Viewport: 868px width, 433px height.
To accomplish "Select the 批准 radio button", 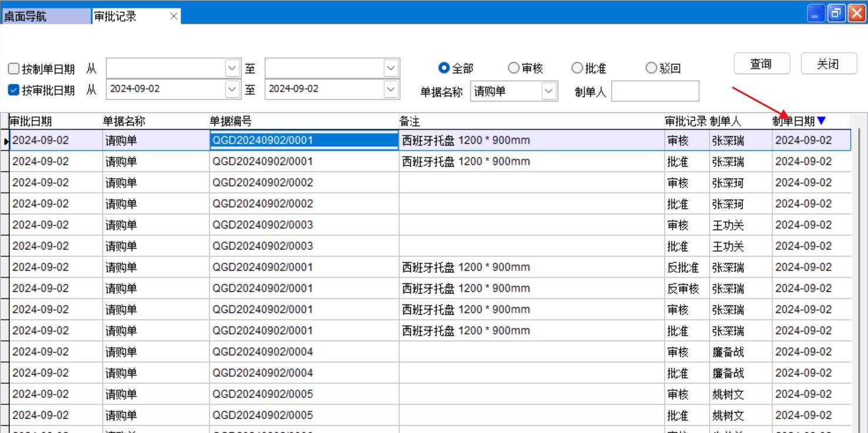I will pyautogui.click(x=577, y=68).
